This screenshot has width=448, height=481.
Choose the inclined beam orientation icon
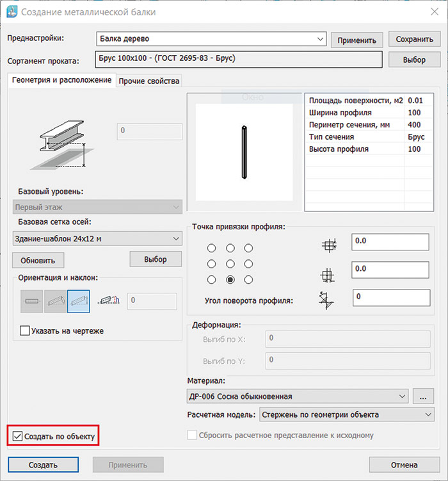55,301
